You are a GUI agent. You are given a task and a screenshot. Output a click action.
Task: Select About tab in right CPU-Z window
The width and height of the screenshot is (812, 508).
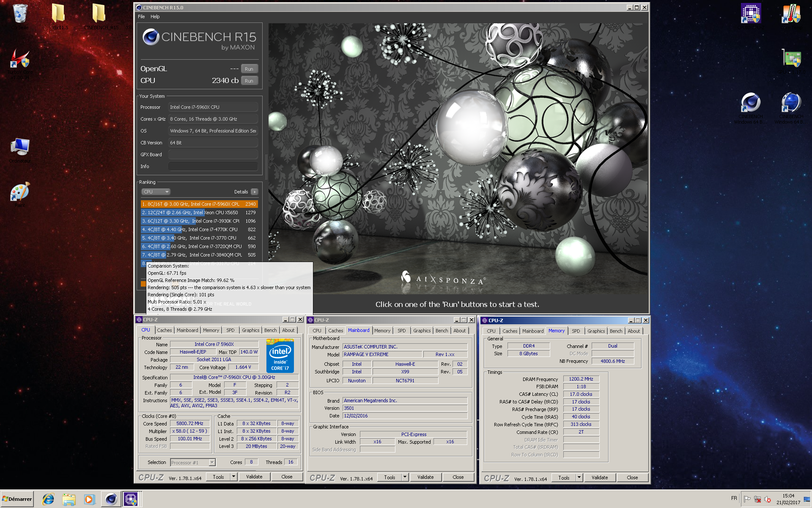click(x=634, y=331)
